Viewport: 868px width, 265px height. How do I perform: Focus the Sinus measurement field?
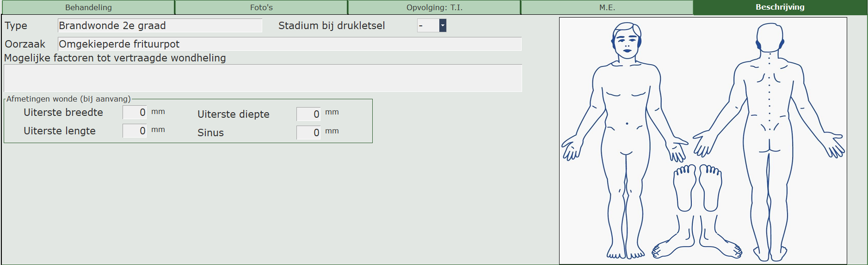[x=308, y=132]
